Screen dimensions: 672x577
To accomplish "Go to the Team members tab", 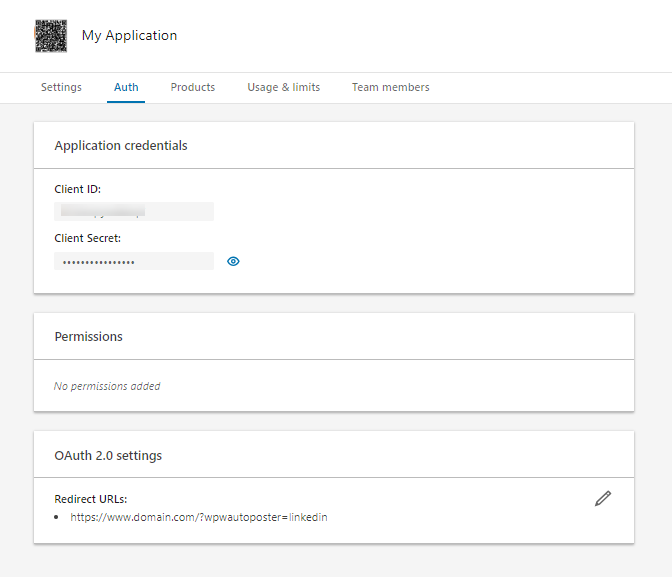I will (391, 87).
